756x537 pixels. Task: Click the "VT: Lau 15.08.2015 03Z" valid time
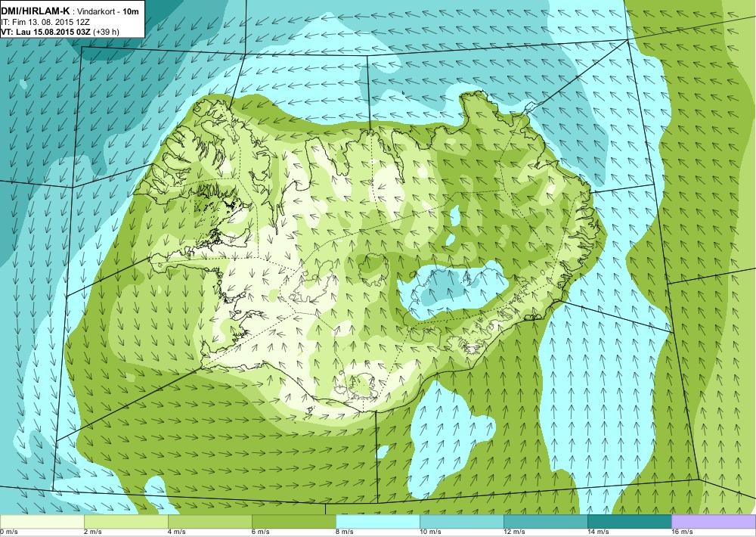pos(47,32)
